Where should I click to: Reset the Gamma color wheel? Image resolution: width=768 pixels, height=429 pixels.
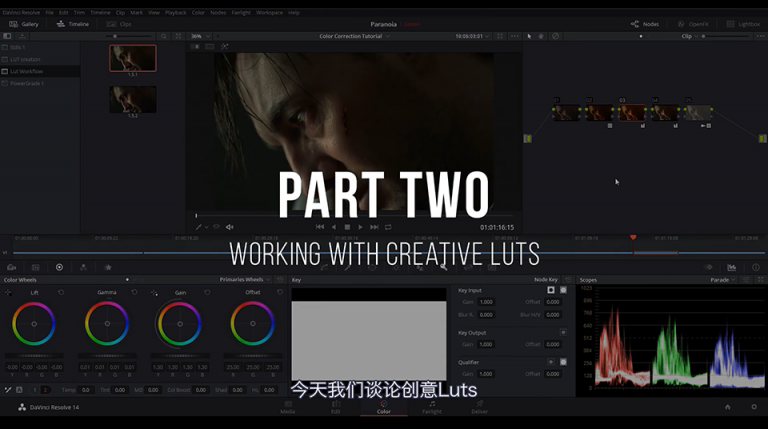tap(134, 292)
